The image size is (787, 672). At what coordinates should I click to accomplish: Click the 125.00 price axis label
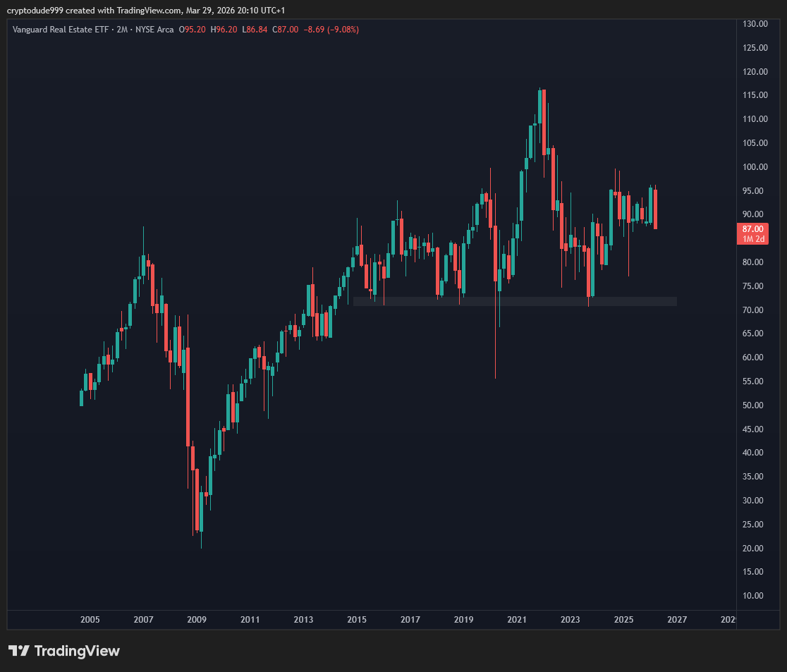[x=755, y=48]
